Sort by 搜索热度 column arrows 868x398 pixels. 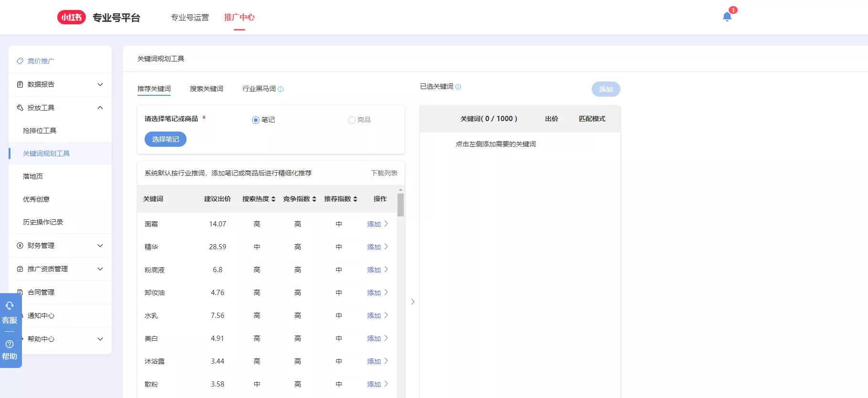273,199
